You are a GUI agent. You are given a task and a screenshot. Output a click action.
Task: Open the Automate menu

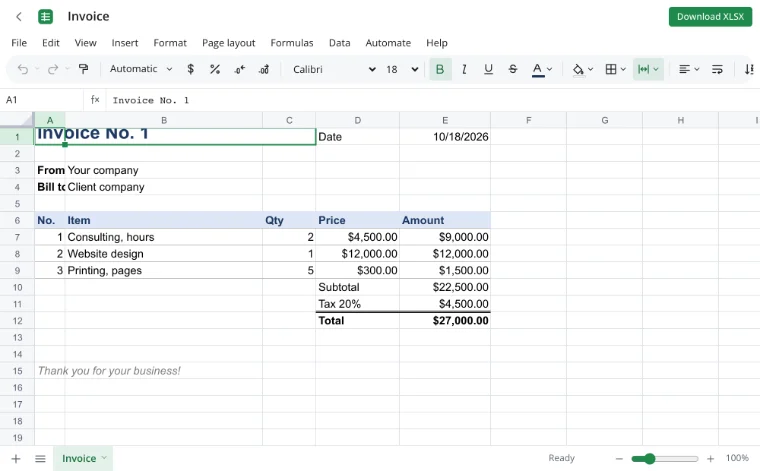388,43
